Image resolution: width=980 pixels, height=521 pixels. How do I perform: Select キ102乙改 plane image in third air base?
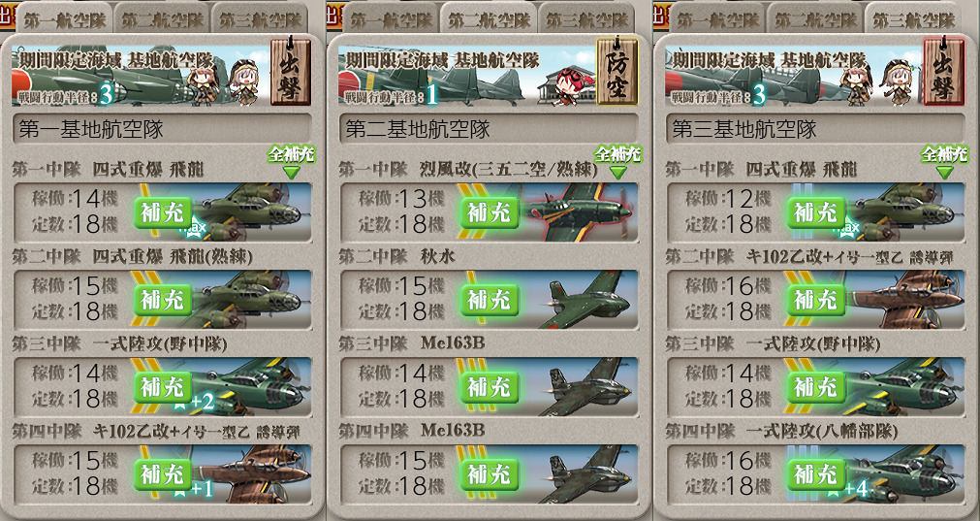pos(906,300)
